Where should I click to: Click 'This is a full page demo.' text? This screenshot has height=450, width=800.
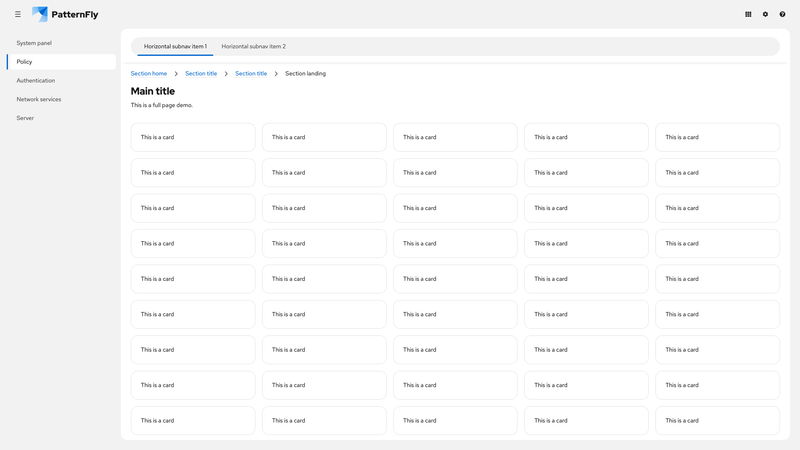(162, 105)
